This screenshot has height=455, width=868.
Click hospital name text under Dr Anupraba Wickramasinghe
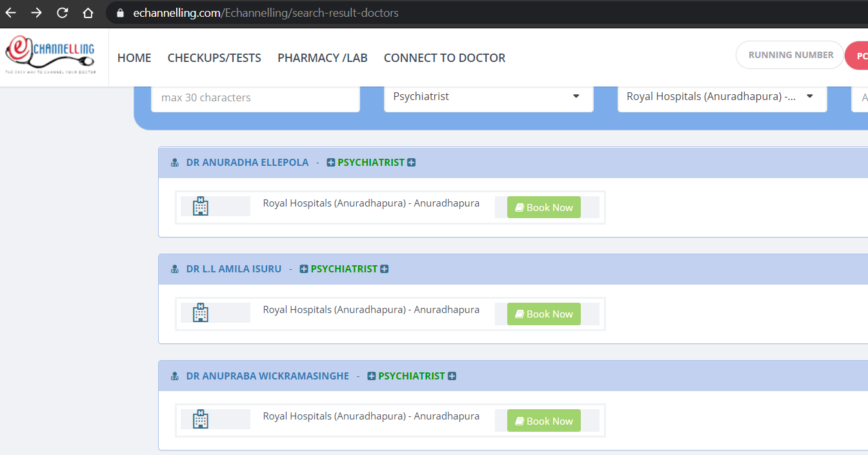pyautogui.click(x=371, y=416)
